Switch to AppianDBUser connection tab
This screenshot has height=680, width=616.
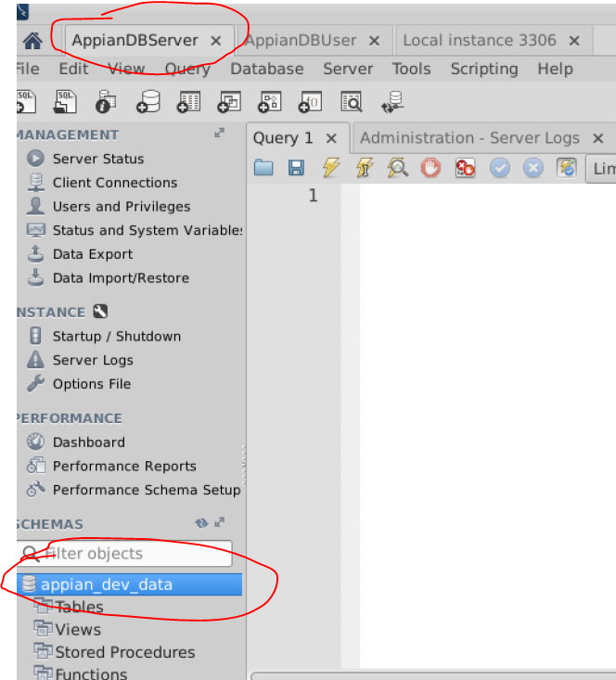pyautogui.click(x=302, y=40)
